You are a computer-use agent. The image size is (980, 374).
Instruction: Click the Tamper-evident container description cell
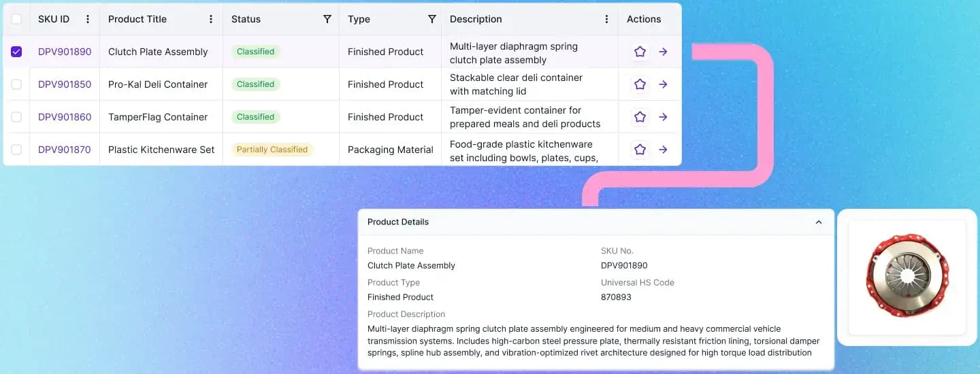click(525, 117)
